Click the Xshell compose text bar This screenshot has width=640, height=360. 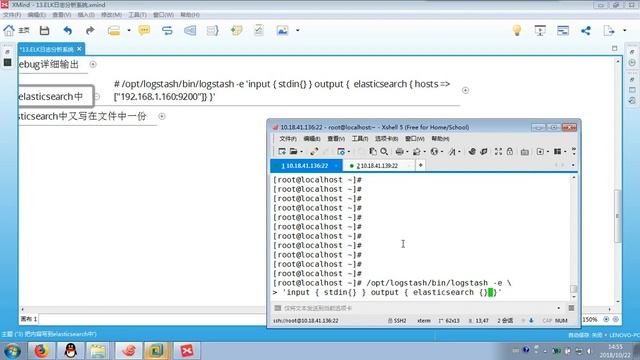click(x=416, y=308)
